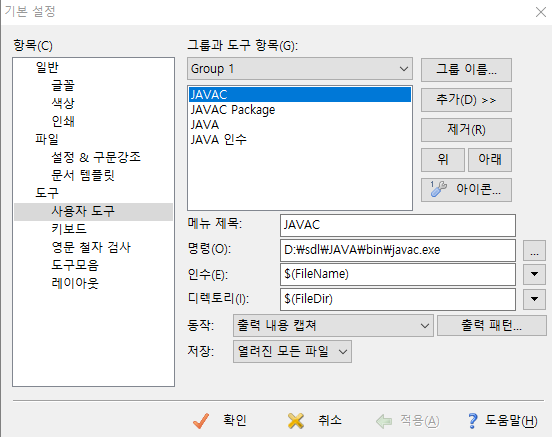The image size is (552, 437).
Task: Open 출력 패턴... settings
Action: 491,325
